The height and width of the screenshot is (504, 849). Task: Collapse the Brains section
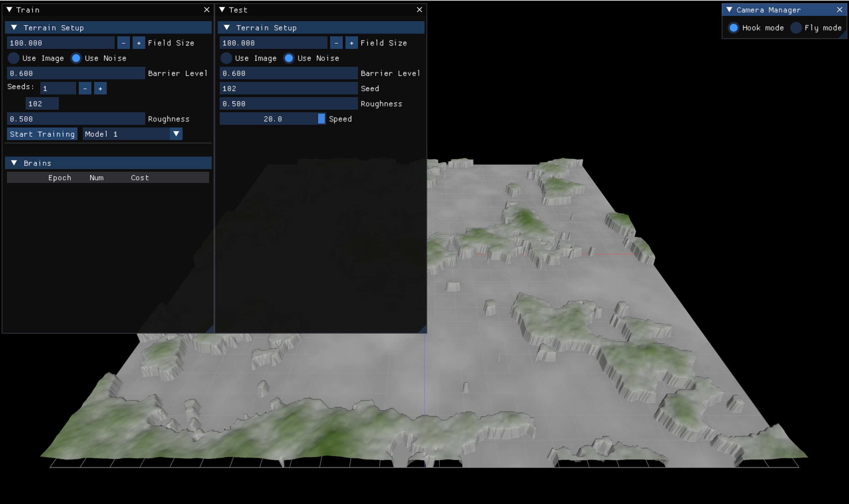14,163
